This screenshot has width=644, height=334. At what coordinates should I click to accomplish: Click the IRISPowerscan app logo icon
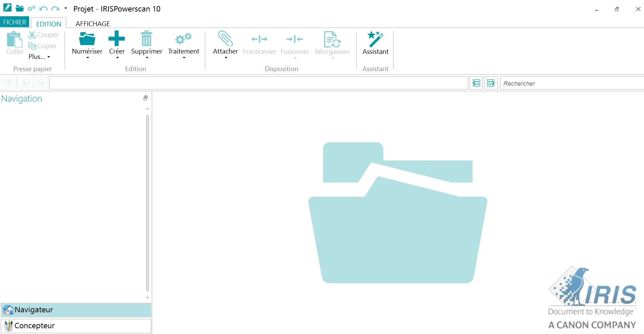(7, 7)
